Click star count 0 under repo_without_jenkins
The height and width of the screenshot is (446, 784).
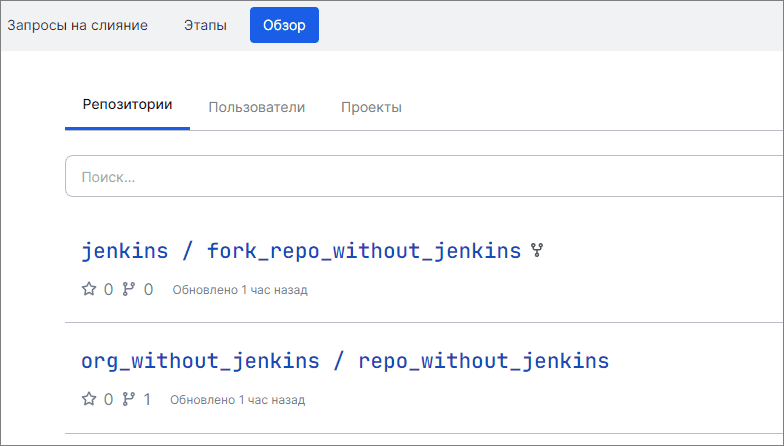click(108, 400)
